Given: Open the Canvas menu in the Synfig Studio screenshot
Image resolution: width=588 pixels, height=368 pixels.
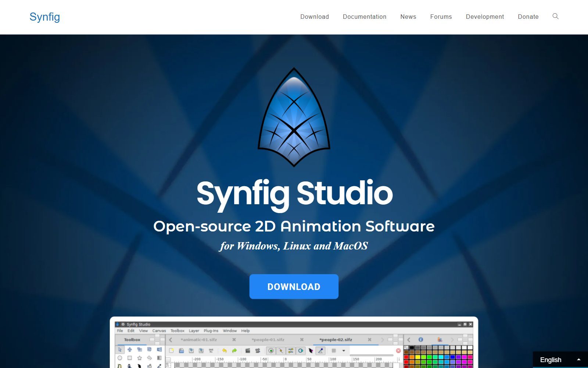Looking at the screenshot, I should (x=159, y=331).
